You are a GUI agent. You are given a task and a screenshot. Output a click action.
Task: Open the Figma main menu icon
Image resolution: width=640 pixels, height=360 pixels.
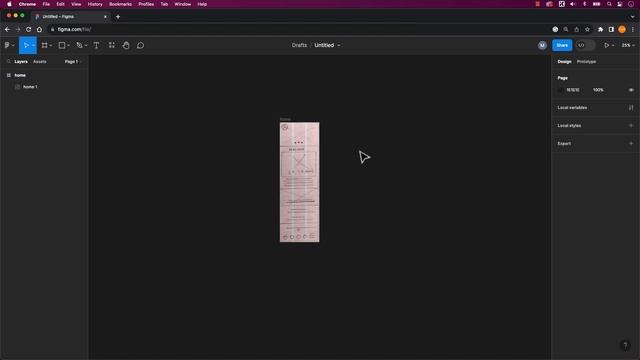coord(8,45)
